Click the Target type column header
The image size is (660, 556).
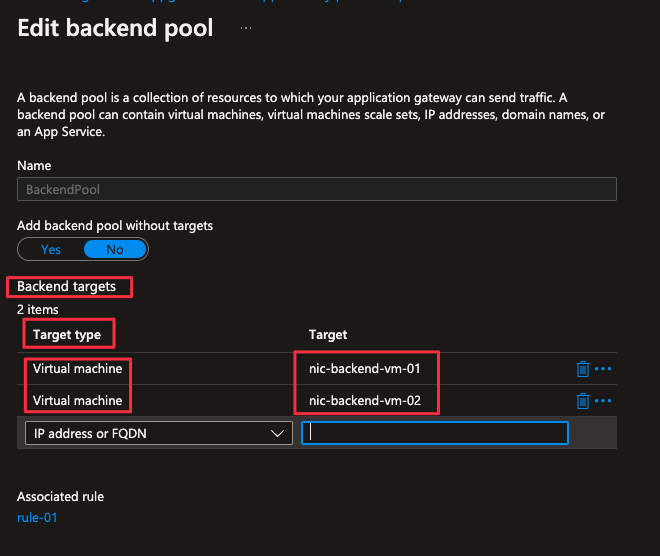coord(67,334)
